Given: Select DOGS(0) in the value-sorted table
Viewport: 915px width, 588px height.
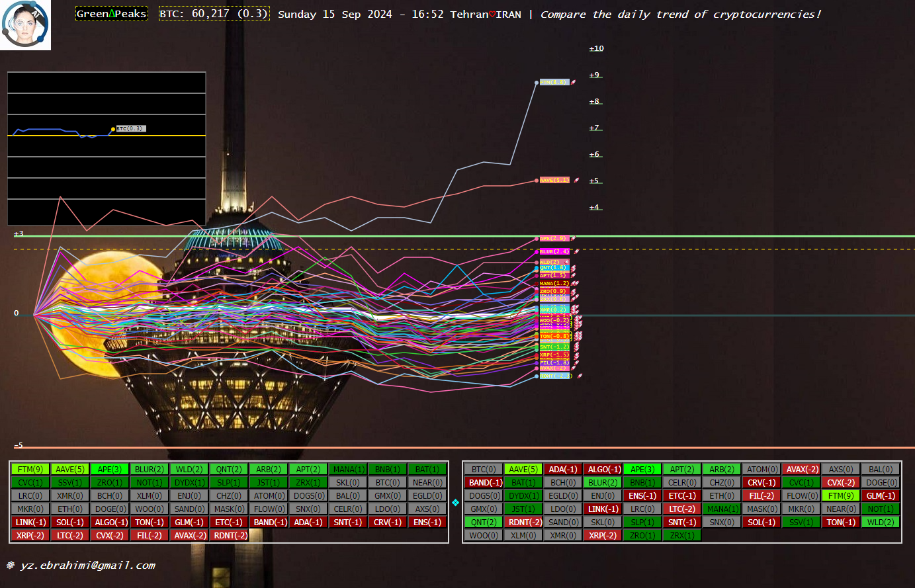Looking at the screenshot, I should [308, 496].
